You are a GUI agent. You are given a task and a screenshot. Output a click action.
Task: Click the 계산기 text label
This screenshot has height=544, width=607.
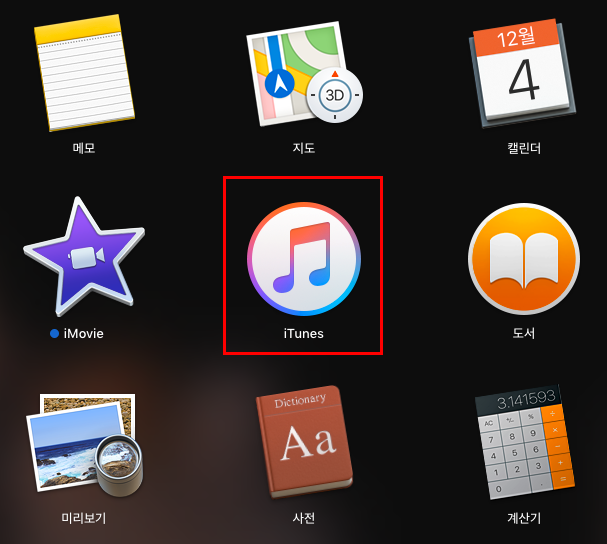(x=524, y=518)
